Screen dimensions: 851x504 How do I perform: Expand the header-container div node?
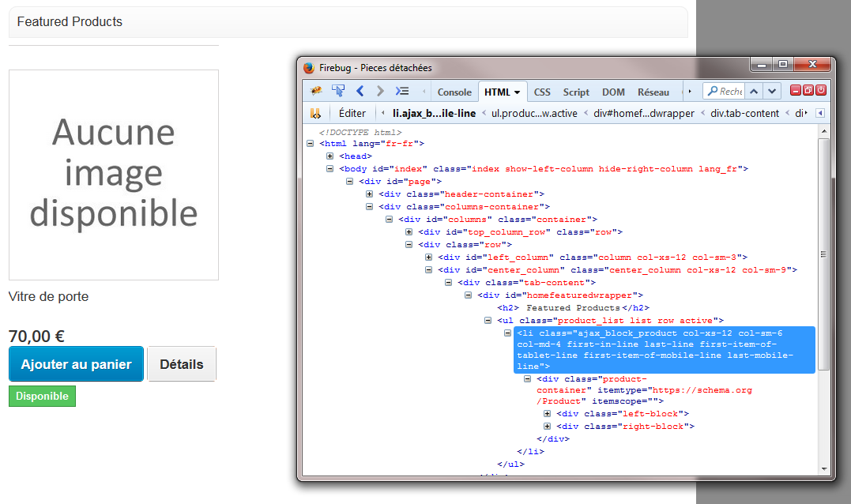pos(369,194)
